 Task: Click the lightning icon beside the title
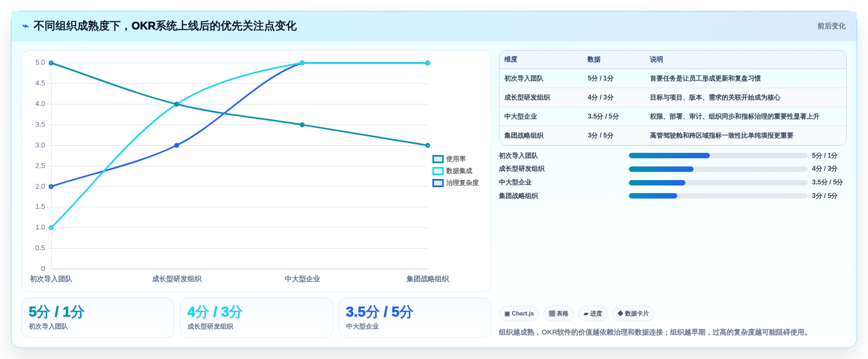(x=26, y=26)
